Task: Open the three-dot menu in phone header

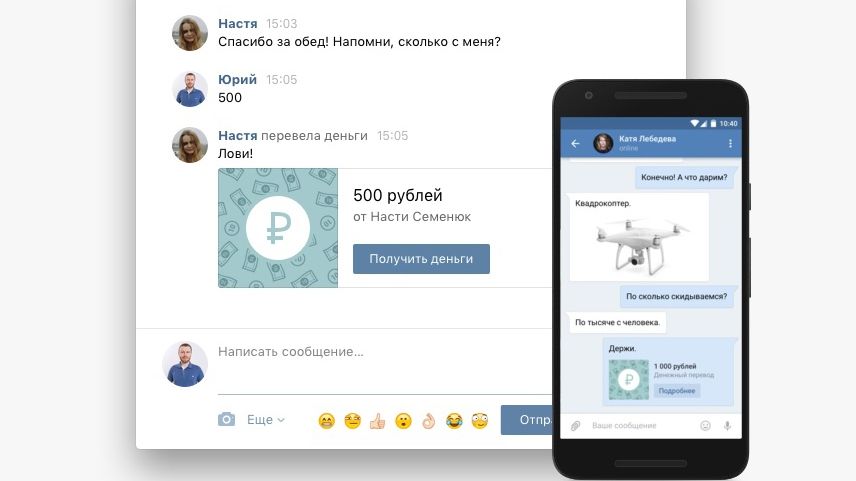Action: tap(730, 144)
